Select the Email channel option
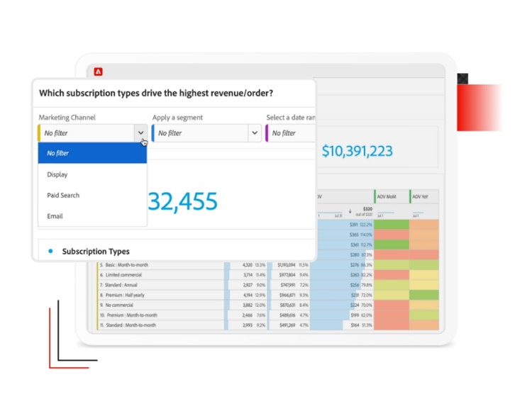 coord(55,216)
